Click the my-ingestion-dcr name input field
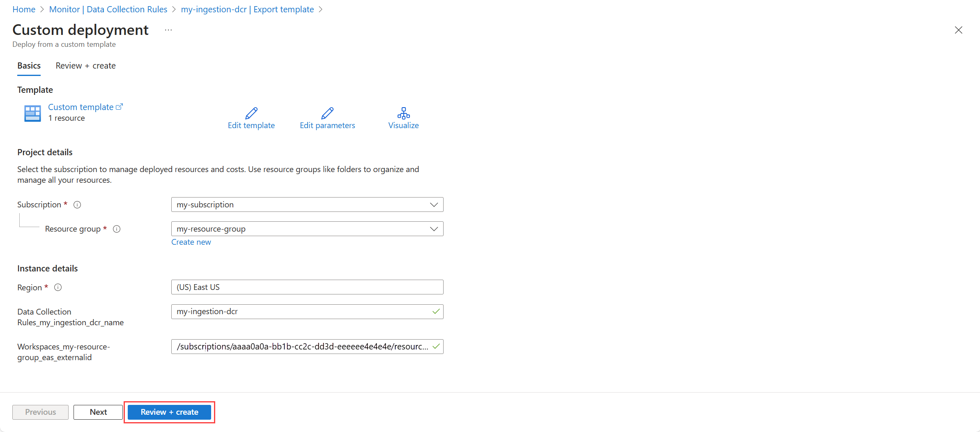 click(x=307, y=312)
